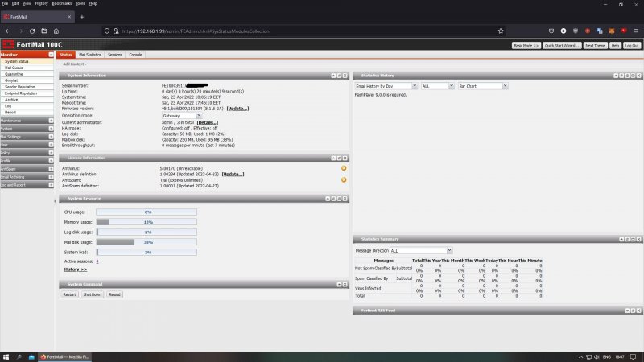Close the Statistics Summary widget
The image size is (644, 362).
point(638,239)
